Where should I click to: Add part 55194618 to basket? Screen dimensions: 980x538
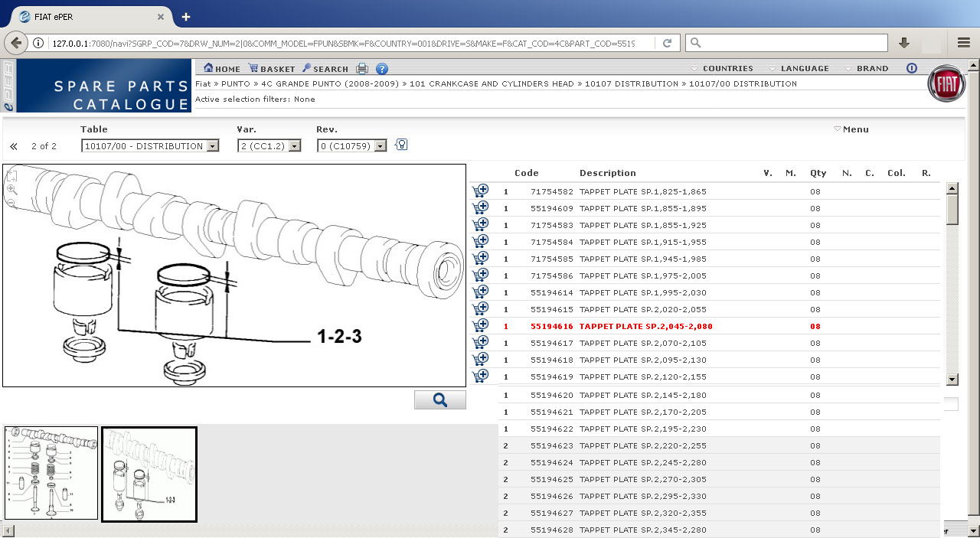tap(480, 360)
